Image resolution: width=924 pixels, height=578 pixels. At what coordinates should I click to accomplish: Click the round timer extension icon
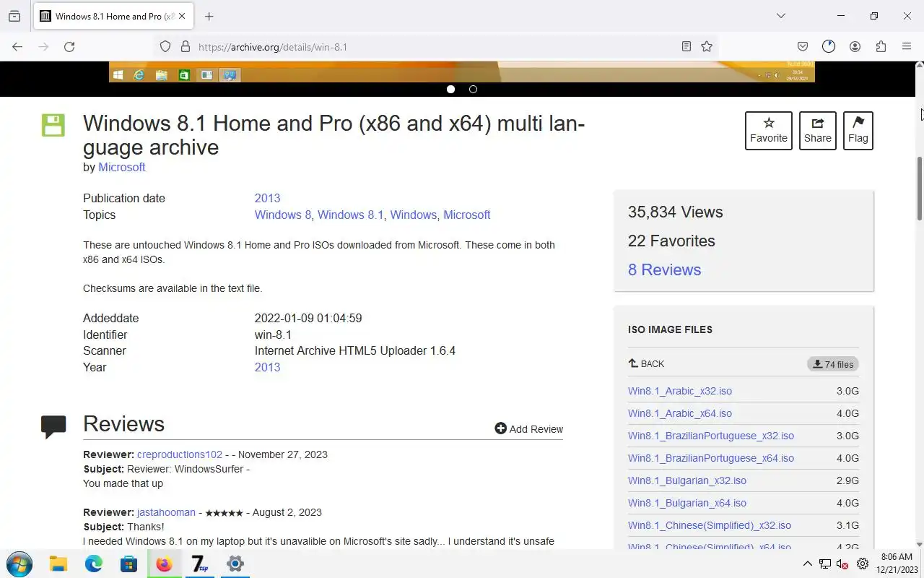(x=829, y=47)
